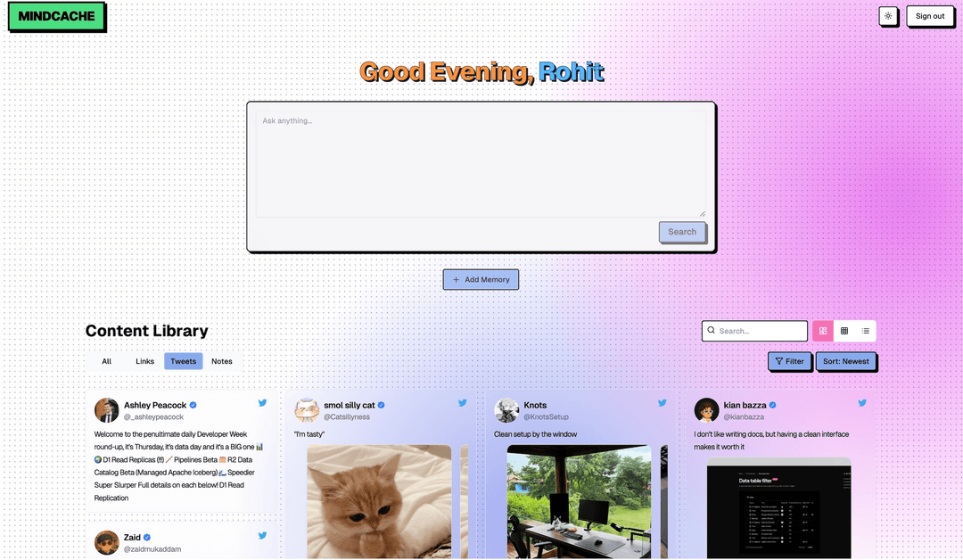The height and width of the screenshot is (560, 963).
Task: Click Ashley Peacock's verified badge
Action: click(x=193, y=405)
